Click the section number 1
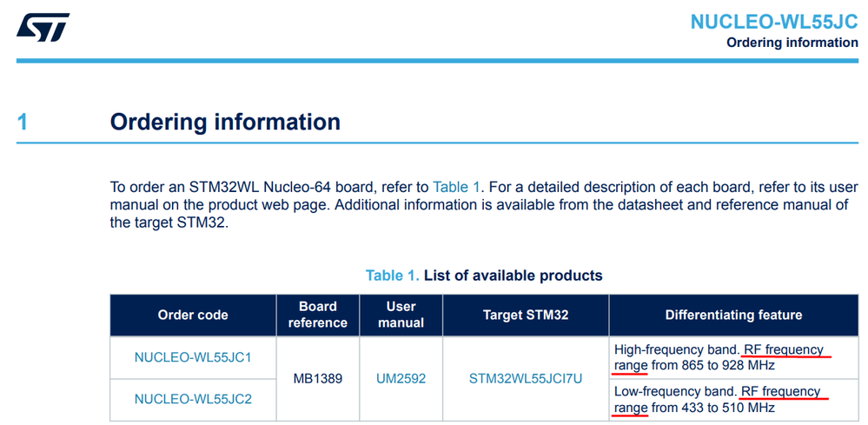 pos(22,123)
